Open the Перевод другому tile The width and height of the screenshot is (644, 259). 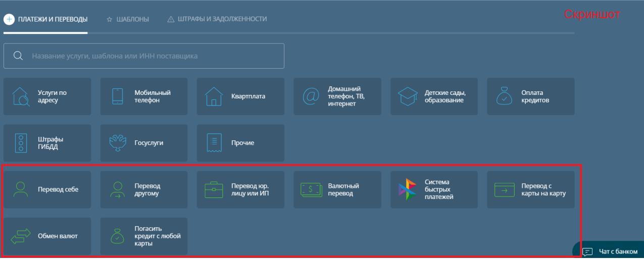coord(144,189)
